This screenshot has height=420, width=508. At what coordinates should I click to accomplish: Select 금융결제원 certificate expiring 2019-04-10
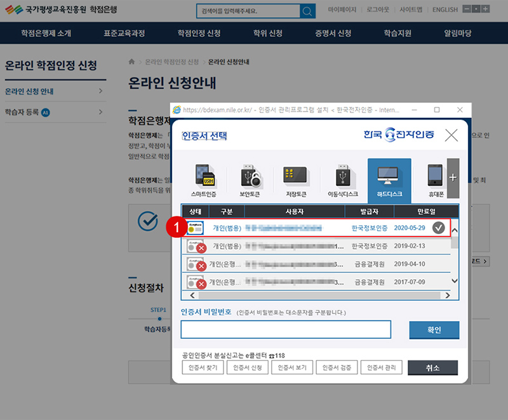coord(317,264)
